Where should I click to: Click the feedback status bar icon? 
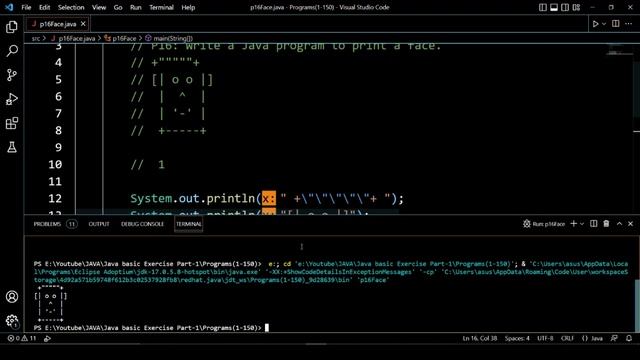pyautogui.click(x=614, y=338)
